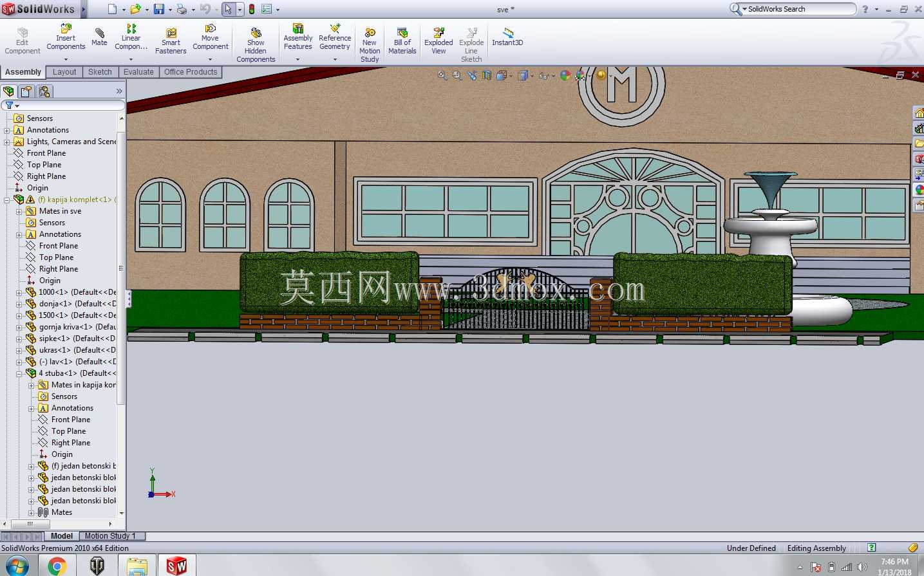The image size is (924, 576).
Task: Open the FeatureManager design tree tab
Action: (8, 91)
